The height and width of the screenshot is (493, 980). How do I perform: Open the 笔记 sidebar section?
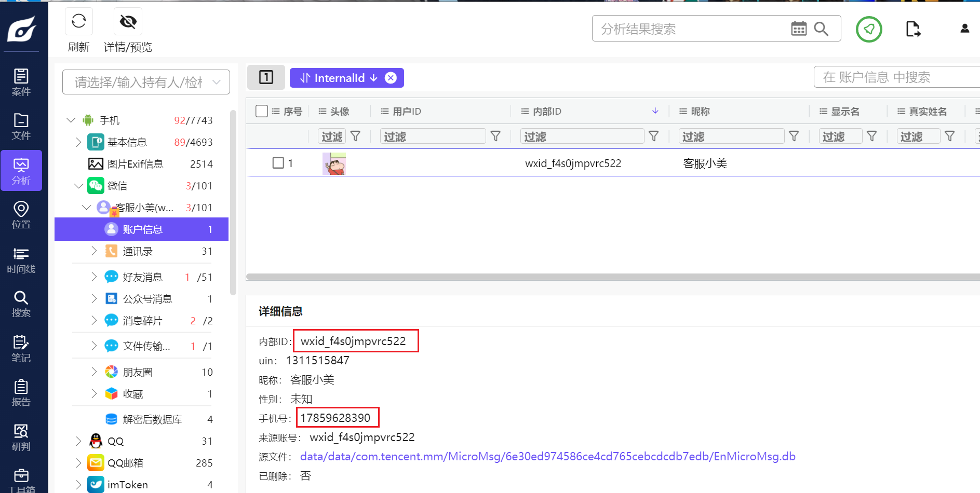(21, 349)
